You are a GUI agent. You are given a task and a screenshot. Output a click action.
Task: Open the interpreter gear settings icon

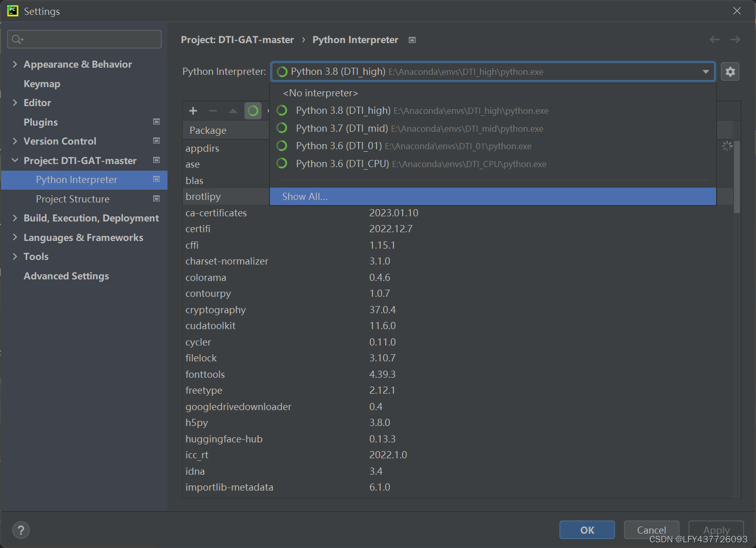[x=730, y=72]
